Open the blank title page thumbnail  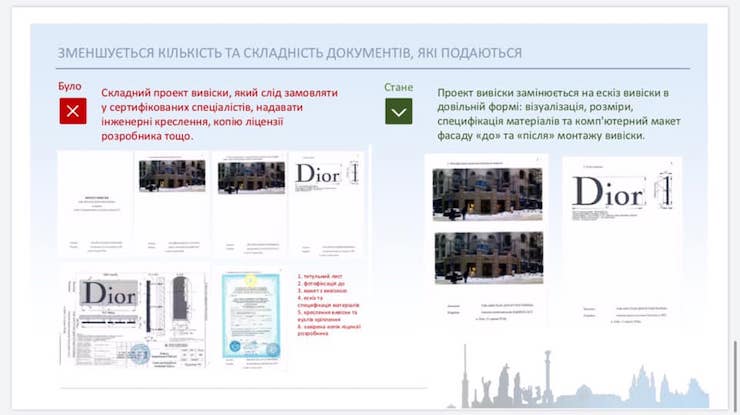tap(94, 204)
